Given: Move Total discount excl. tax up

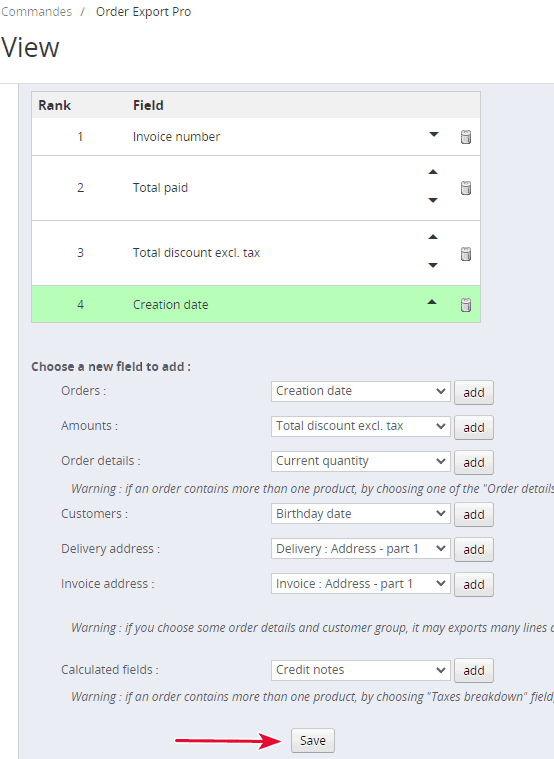Looking at the screenshot, I should click(433, 237).
